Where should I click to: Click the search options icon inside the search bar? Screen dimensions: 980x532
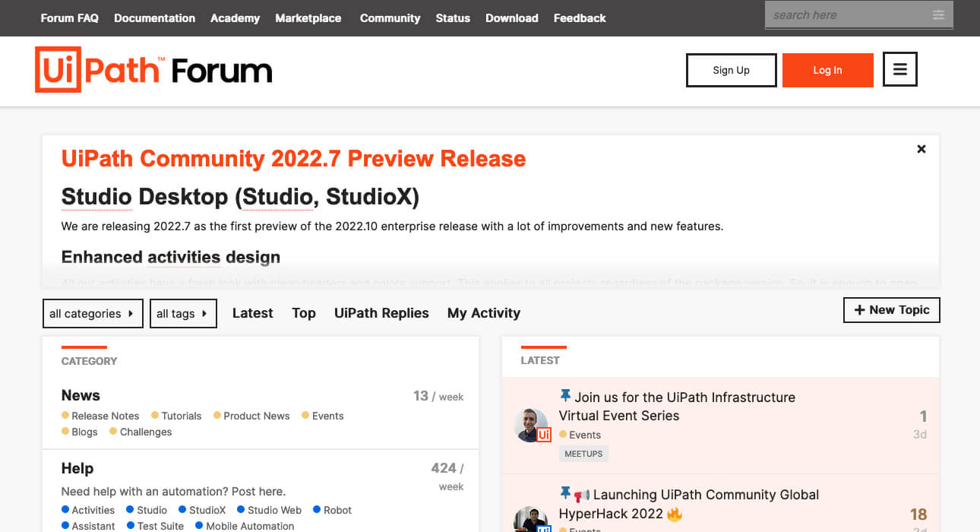[940, 14]
